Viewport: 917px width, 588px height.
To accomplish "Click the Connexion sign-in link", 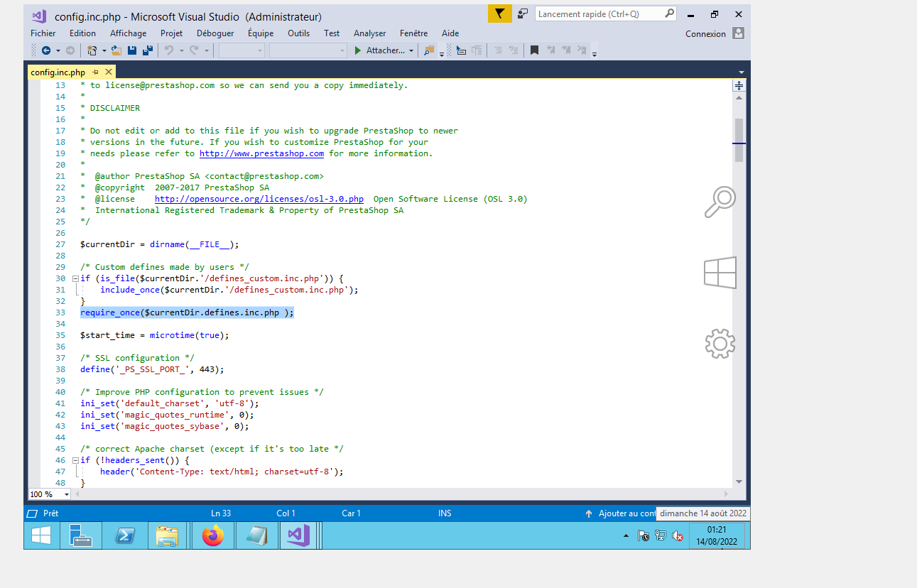I will (705, 34).
